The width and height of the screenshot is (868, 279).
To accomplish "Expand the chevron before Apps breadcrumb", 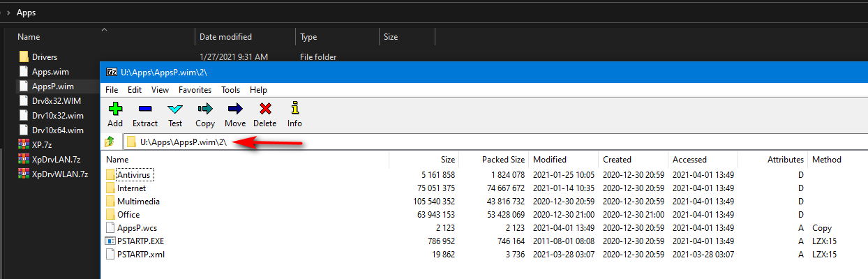I will (8, 12).
